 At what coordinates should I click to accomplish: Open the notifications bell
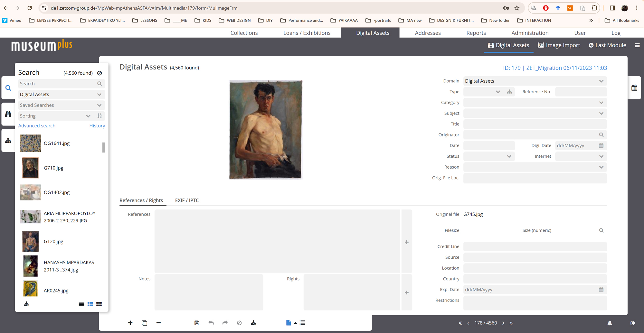[x=610, y=323]
